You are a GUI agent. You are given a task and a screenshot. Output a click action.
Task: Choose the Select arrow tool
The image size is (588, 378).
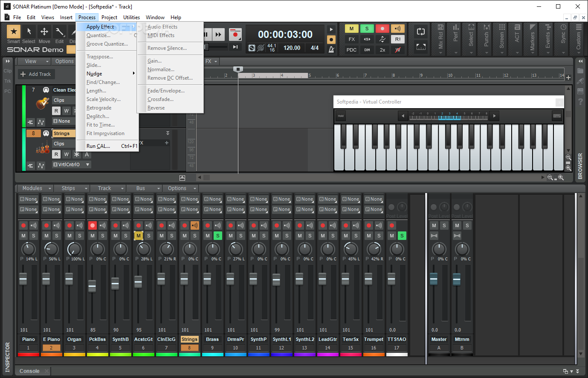coord(29,31)
